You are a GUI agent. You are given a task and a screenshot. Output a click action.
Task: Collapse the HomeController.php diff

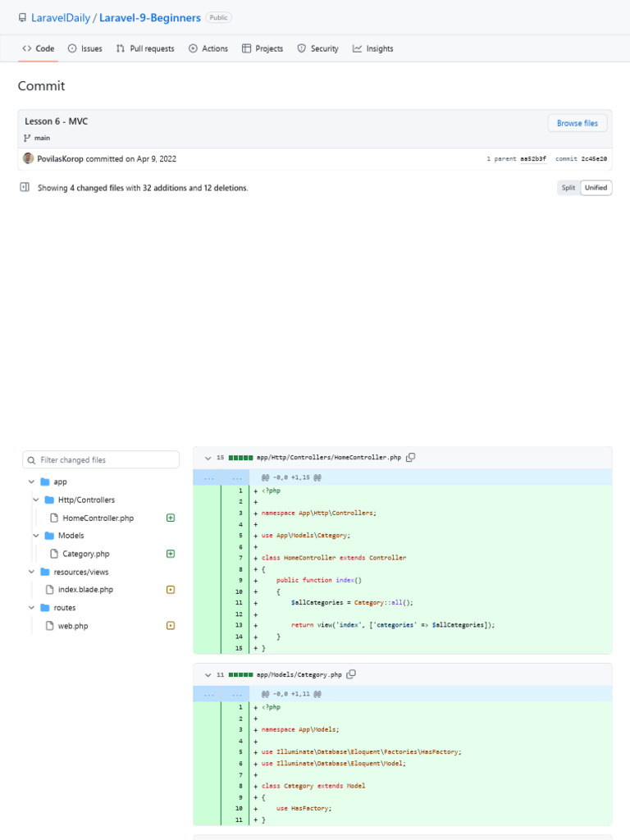click(x=208, y=458)
